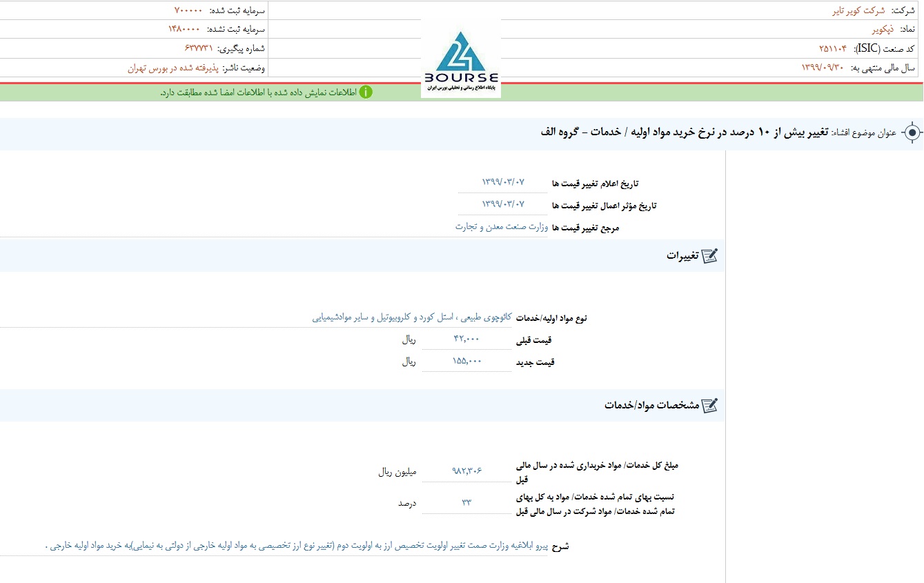Click نوع مواد اولیه/خدمات label
The height and width of the screenshot is (583, 924).
(552, 319)
